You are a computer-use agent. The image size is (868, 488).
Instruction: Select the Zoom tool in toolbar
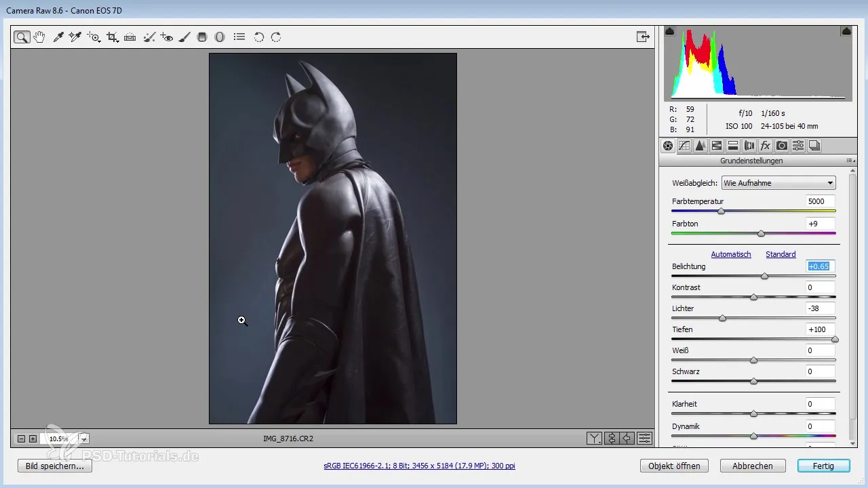(x=22, y=37)
